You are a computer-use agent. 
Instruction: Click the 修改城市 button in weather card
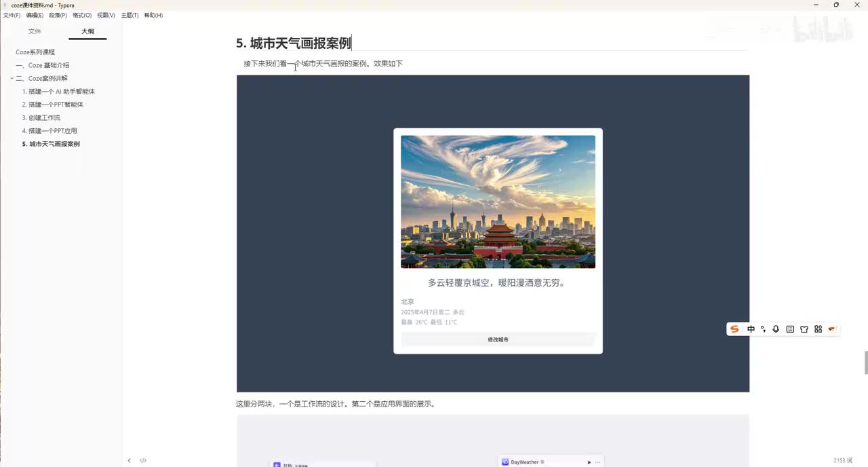point(498,339)
